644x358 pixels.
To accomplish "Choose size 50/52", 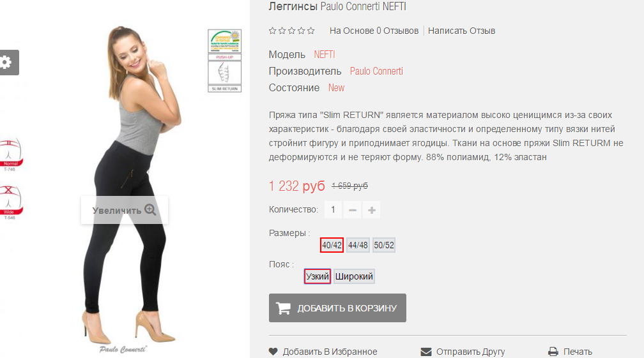I will [x=383, y=245].
